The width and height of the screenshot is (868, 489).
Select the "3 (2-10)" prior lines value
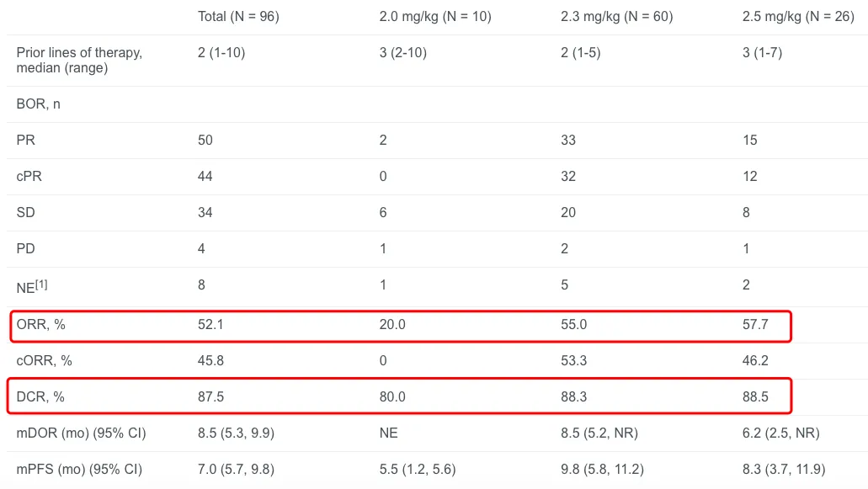click(402, 53)
